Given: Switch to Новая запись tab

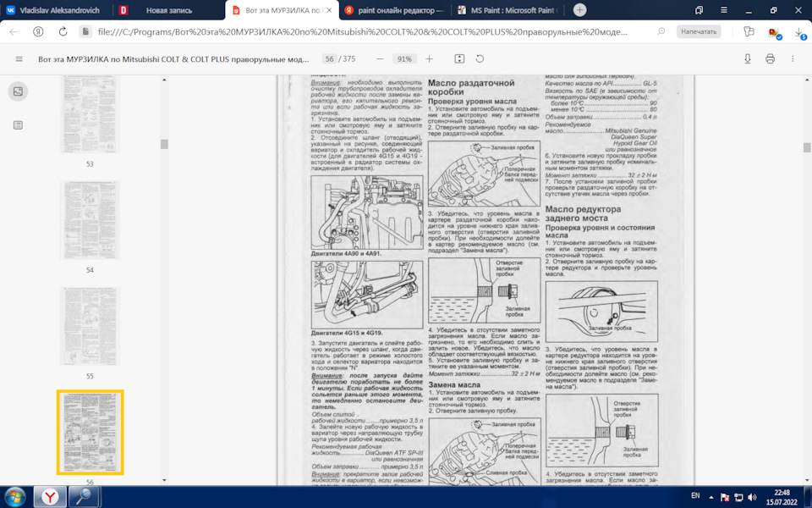Looking at the screenshot, I should [x=169, y=10].
